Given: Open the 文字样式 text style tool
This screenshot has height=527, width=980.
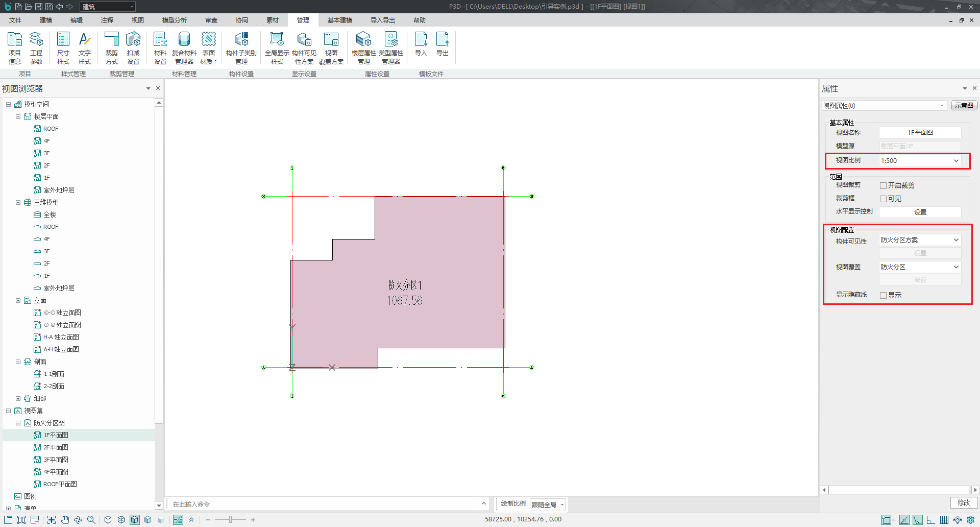Looking at the screenshot, I should coord(85,48).
